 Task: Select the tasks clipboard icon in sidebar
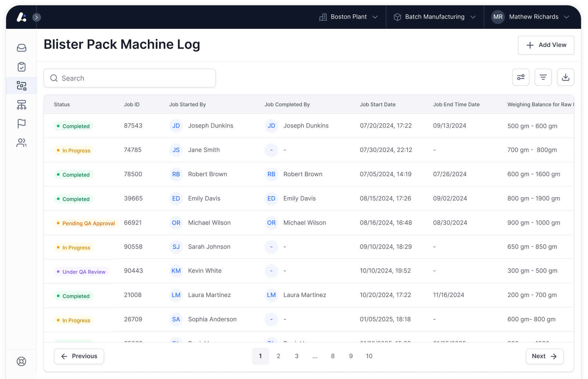pyautogui.click(x=21, y=67)
